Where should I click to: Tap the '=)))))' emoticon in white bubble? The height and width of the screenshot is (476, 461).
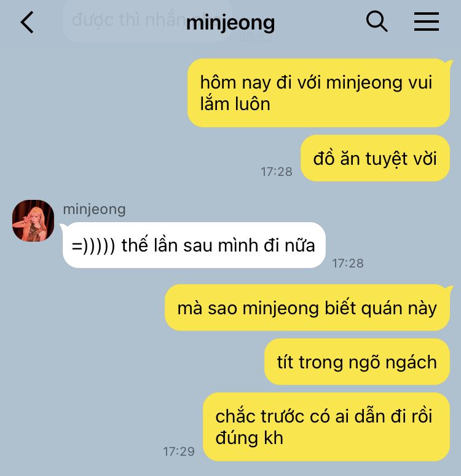click(93, 245)
